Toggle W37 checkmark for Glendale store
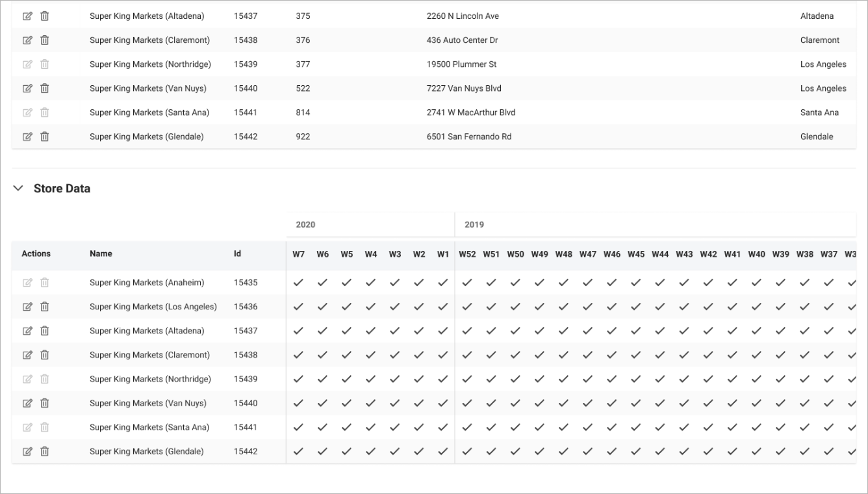This screenshot has width=868, height=494. (828, 451)
